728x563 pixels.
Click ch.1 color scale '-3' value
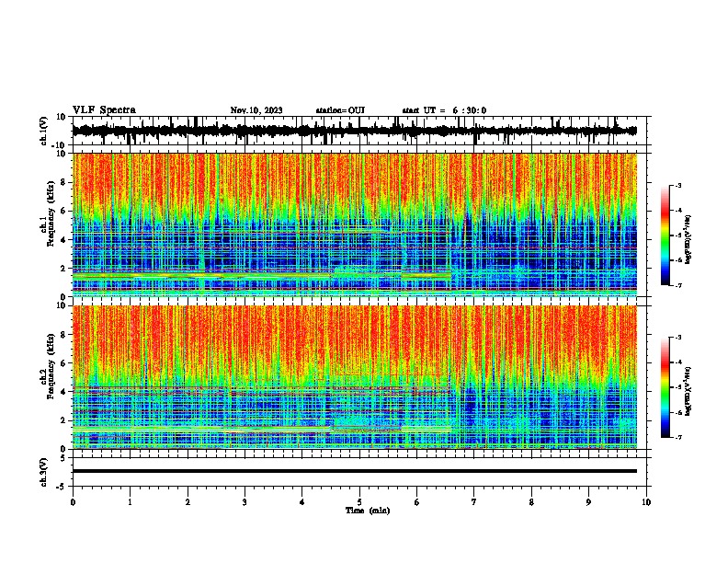pyautogui.click(x=677, y=186)
